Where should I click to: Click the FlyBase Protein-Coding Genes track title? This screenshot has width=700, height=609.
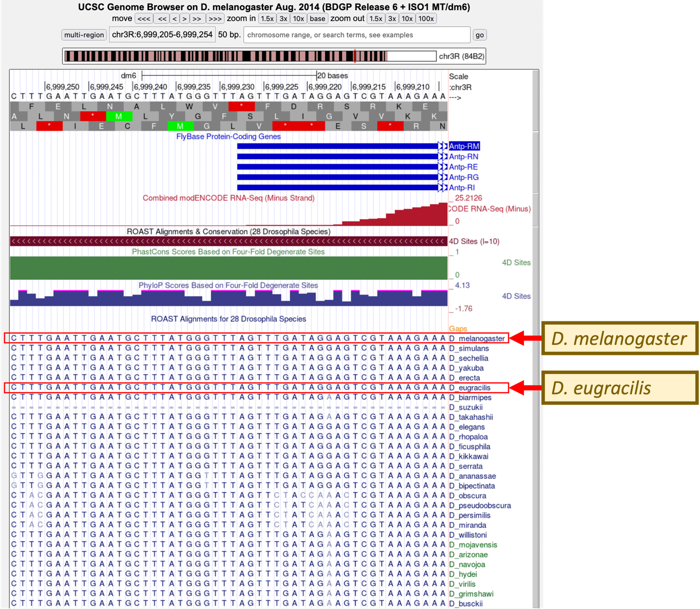pos(228,137)
